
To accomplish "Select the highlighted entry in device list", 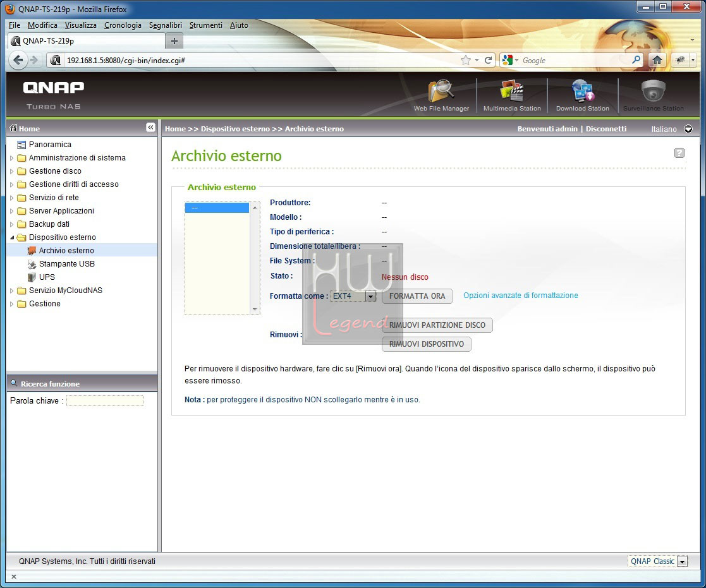I will (217, 207).
